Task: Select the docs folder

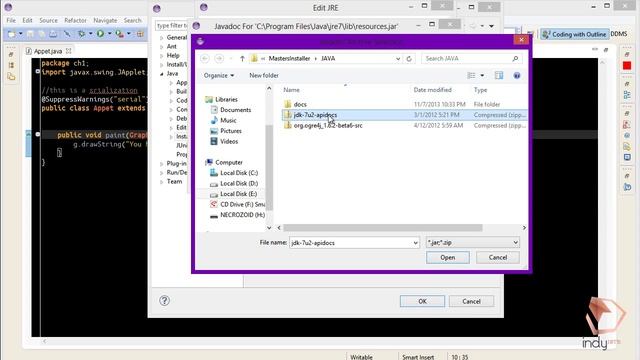Action: pyautogui.click(x=300, y=104)
